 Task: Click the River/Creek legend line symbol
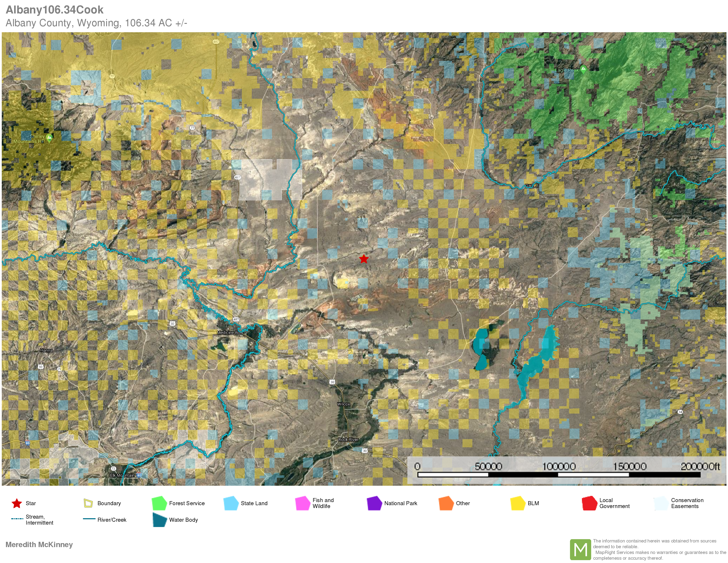[89, 519]
